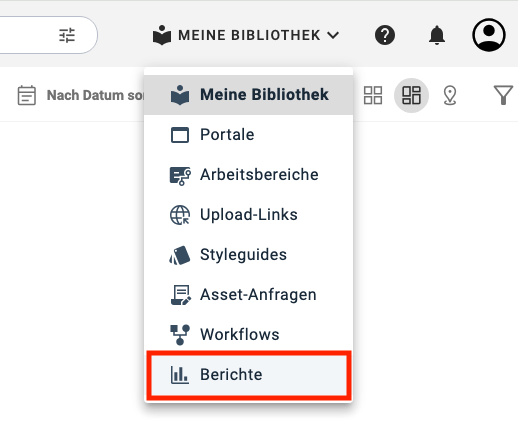Switch to map location view
The width and height of the screenshot is (518, 429).
tap(450, 95)
